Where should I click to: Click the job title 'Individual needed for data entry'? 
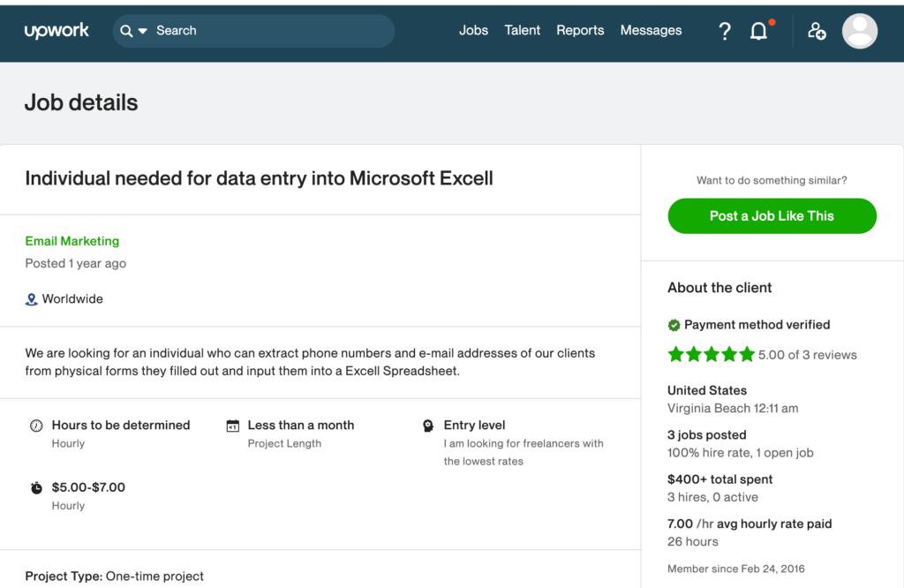coord(259,178)
